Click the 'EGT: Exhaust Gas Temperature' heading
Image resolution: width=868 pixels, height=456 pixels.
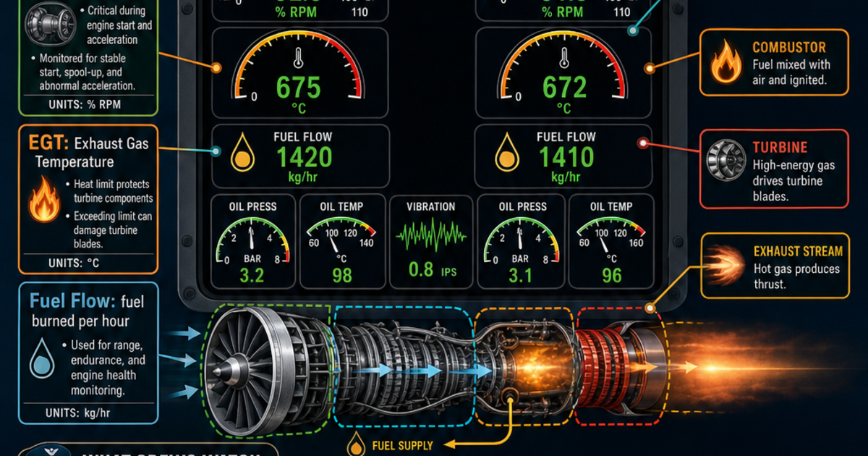click(89, 152)
